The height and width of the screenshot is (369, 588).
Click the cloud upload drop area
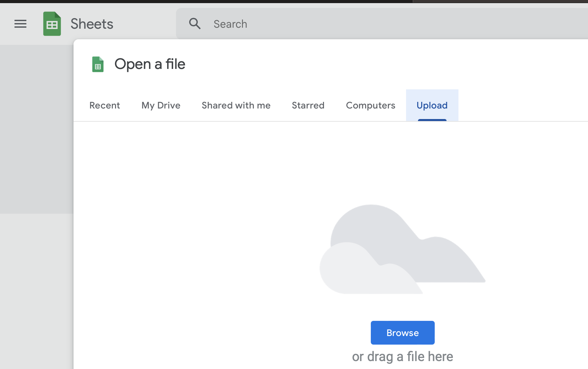click(402, 249)
